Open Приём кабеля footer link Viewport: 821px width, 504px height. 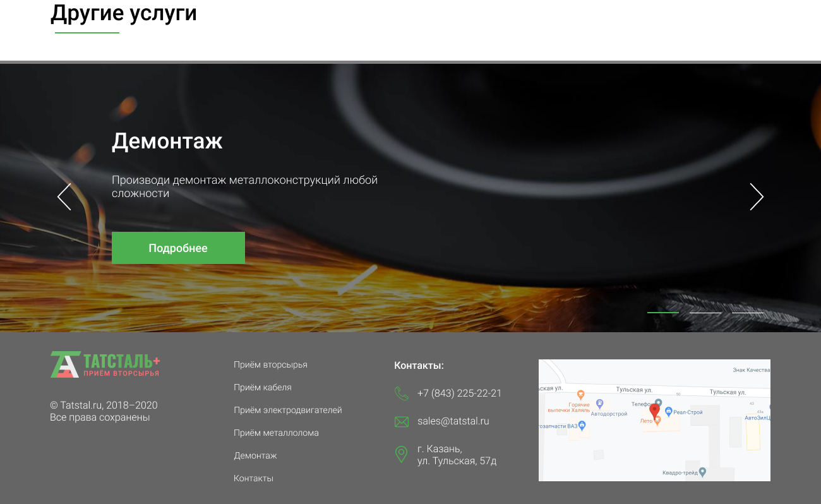[x=263, y=387]
